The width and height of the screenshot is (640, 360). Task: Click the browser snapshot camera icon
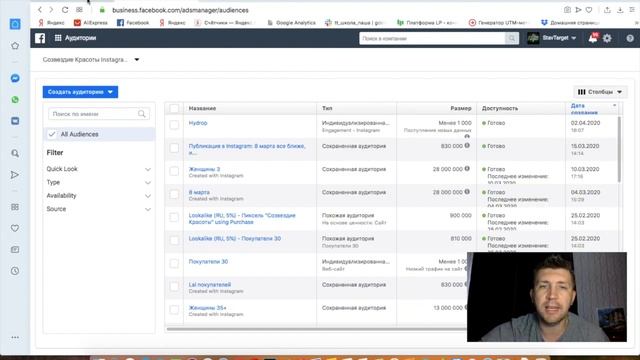point(567,10)
